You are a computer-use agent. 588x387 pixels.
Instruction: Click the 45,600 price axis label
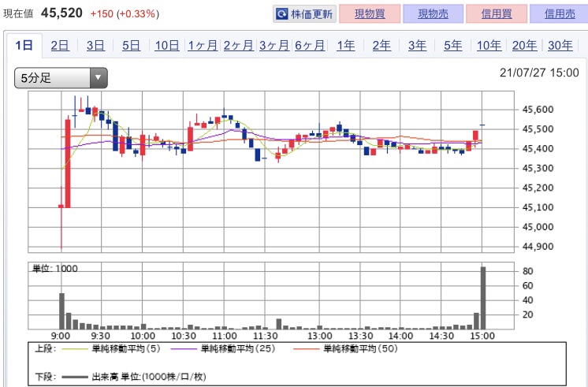(538, 110)
